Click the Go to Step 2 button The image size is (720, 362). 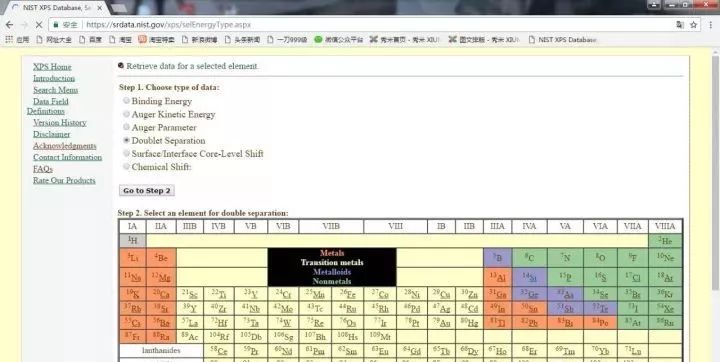(x=147, y=191)
